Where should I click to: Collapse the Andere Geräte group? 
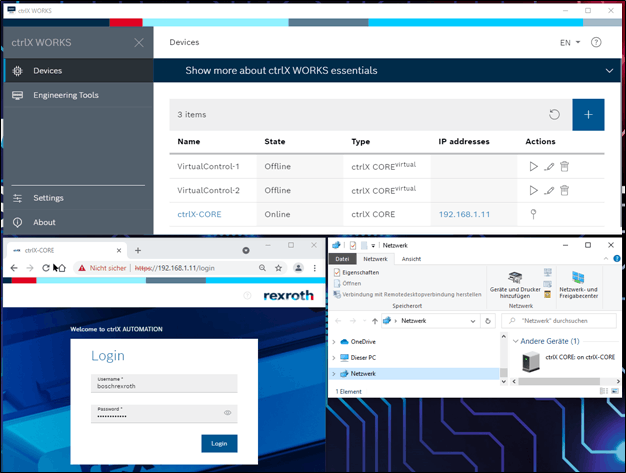(x=515, y=341)
